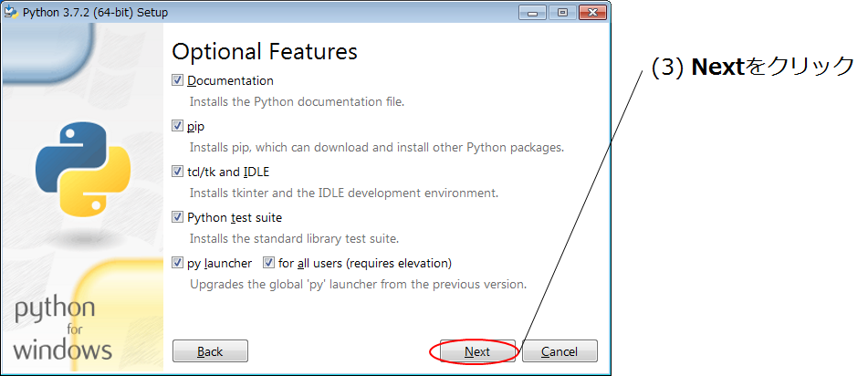
Task: Click the Next button
Action: click(x=477, y=351)
